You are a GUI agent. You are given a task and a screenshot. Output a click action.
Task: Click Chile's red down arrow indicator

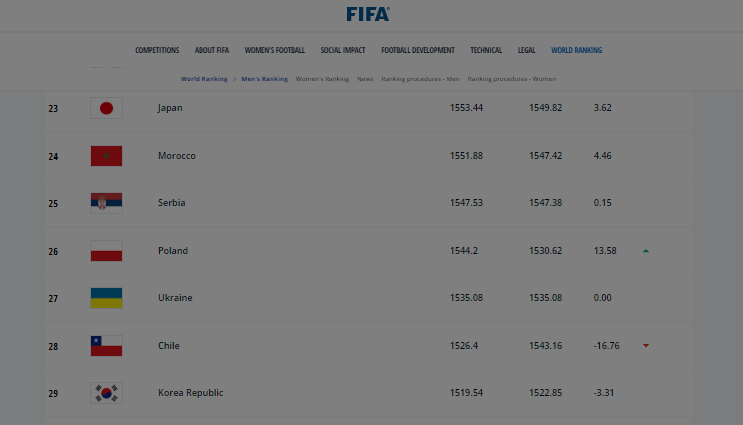pyautogui.click(x=646, y=346)
